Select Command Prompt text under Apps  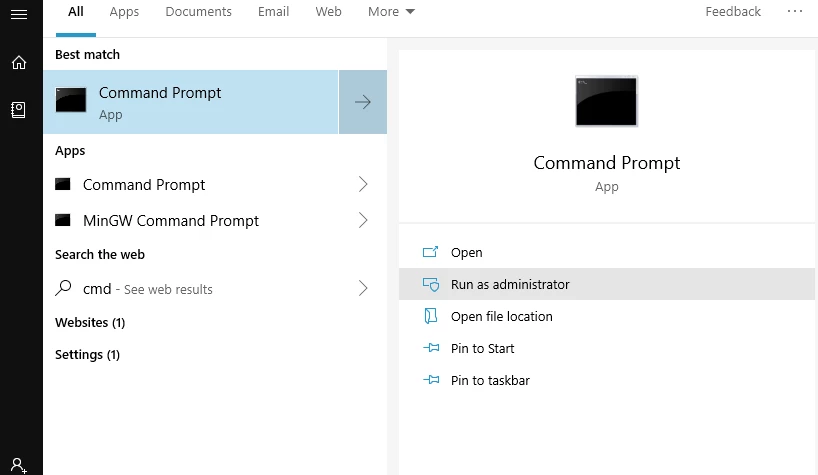[x=144, y=185]
